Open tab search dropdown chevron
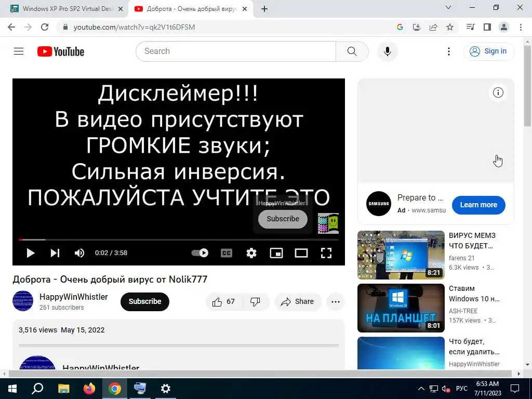Viewport: 532px width, 399px height. [x=448, y=7]
